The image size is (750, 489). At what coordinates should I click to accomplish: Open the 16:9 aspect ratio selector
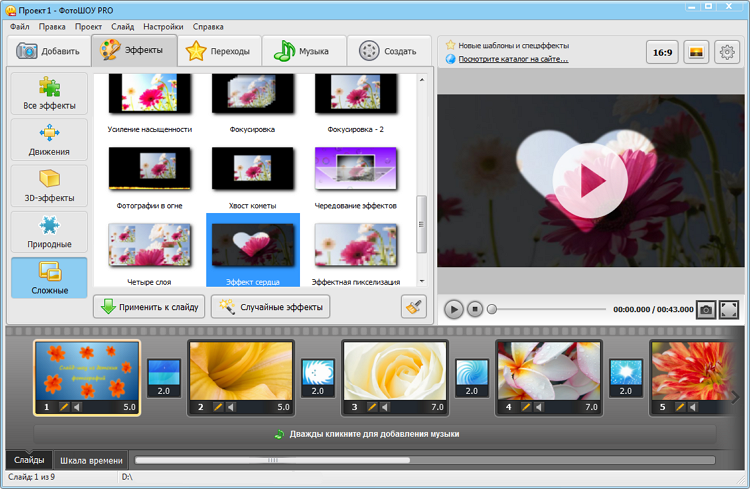click(x=662, y=52)
